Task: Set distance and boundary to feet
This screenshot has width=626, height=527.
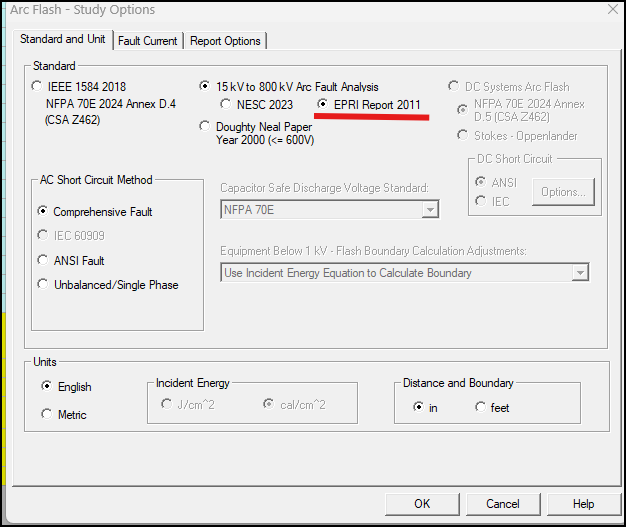Action: tap(480, 408)
